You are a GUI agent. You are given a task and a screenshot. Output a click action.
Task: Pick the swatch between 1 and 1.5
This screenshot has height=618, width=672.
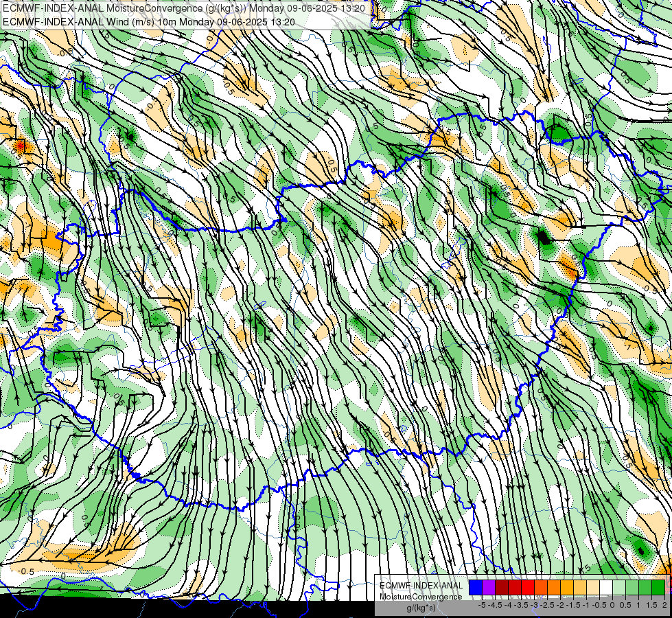pos(645,588)
